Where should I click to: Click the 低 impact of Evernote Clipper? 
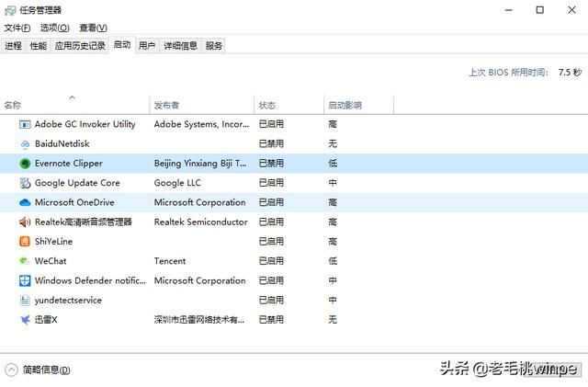pyautogui.click(x=333, y=164)
